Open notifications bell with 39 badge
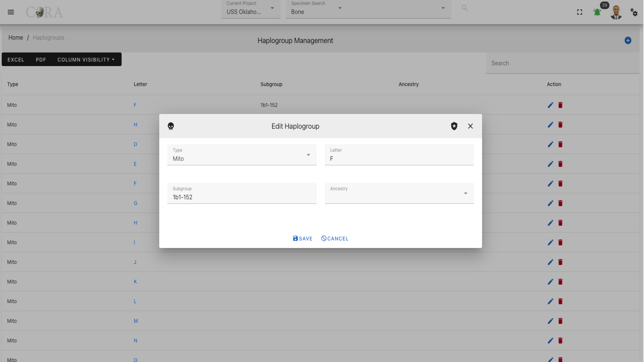The image size is (644, 362). (x=597, y=12)
